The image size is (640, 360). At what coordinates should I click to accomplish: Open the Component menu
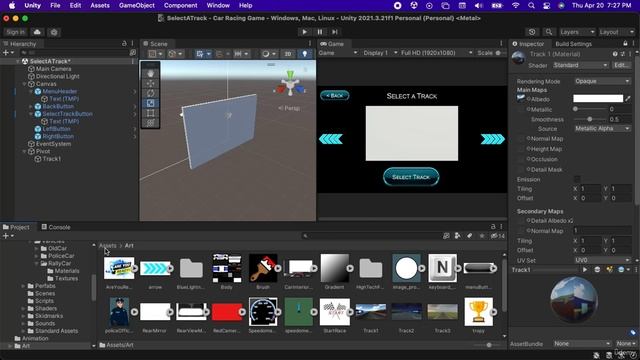(180, 5)
